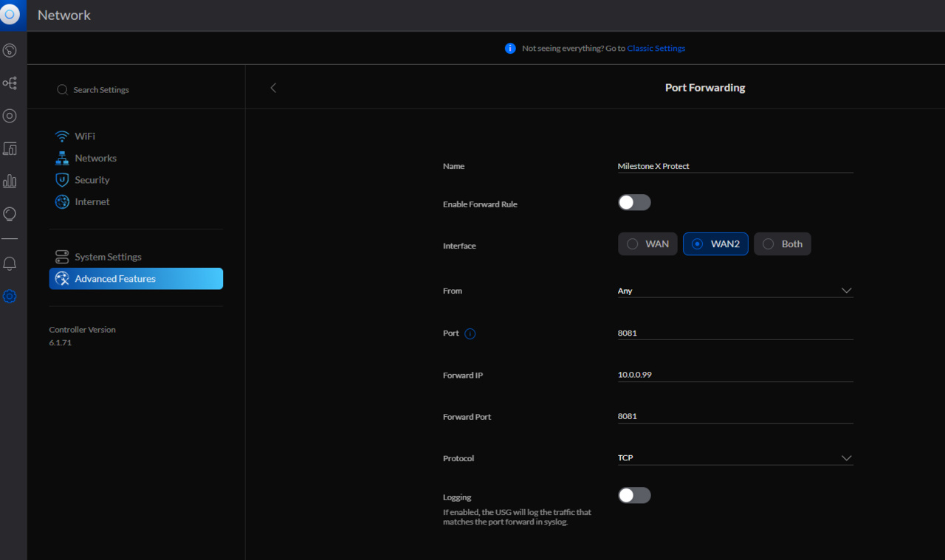The image size is (945, 560).
Task: Open the WiFi settings section
Action: coord(84,136)
